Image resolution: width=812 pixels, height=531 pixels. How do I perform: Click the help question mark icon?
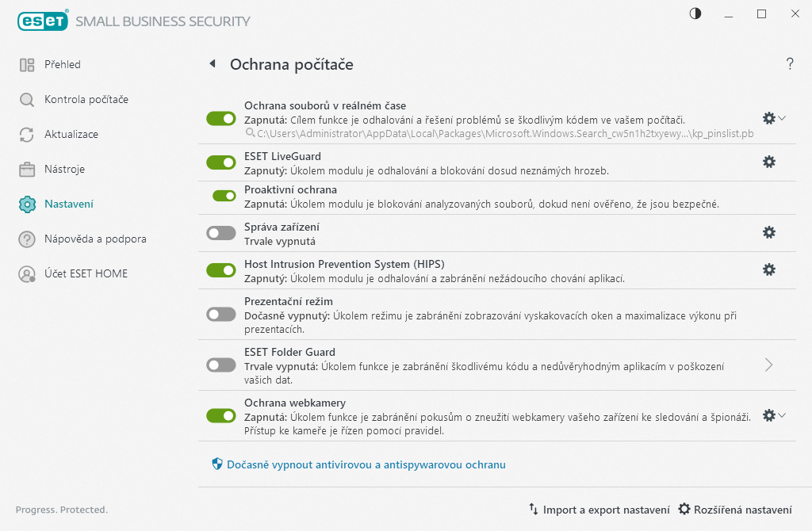tap(790, 64)
